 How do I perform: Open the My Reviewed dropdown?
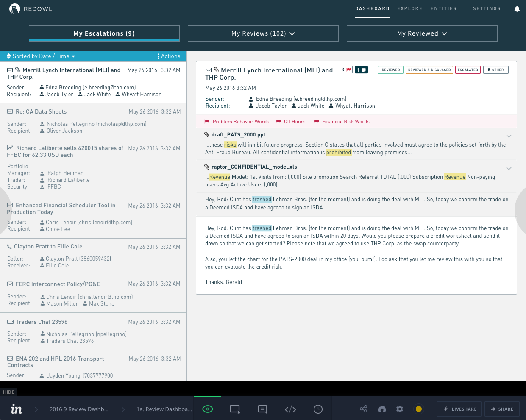pos(422,33)
